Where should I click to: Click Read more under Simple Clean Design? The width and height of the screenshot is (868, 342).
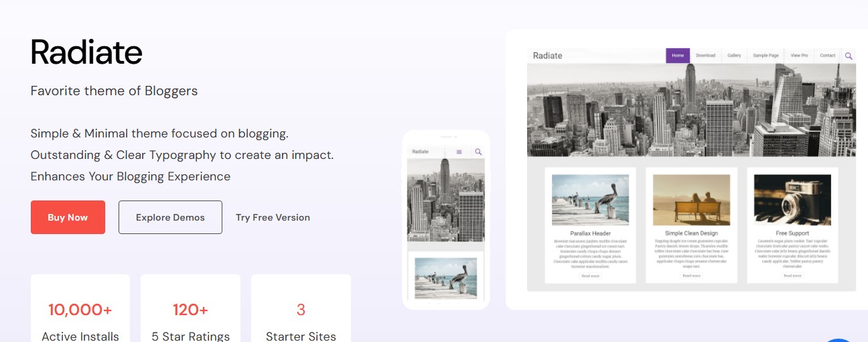click(x=691, y=276)
